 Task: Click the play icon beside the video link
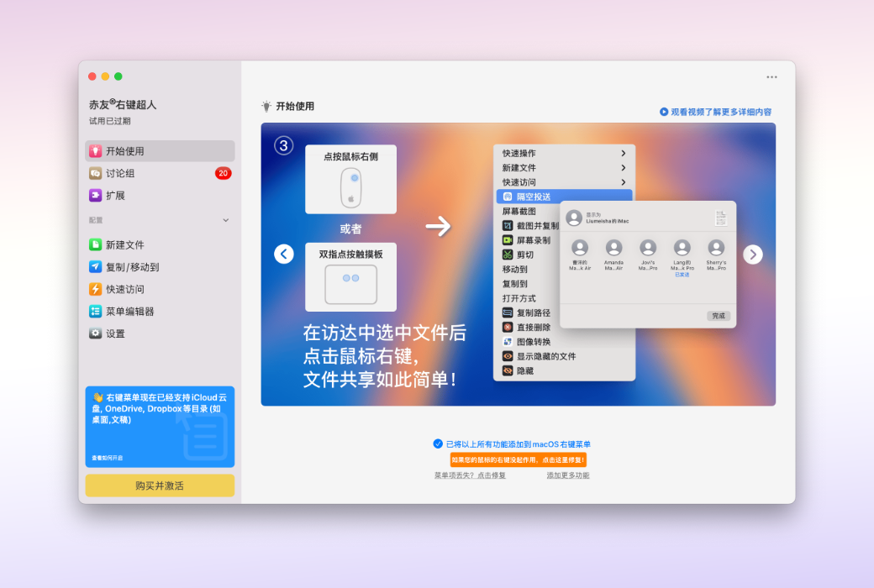coord(664,112)
